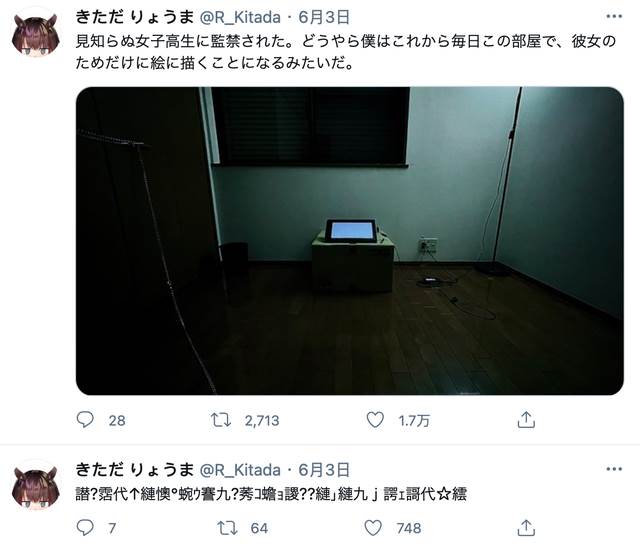
Task: Open the 6月3日 timestamp of second tweet
Action: coord(324,470)
